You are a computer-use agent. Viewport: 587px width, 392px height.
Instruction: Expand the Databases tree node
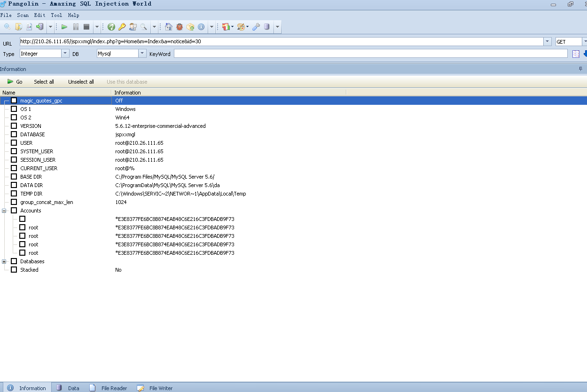point(4,261)
